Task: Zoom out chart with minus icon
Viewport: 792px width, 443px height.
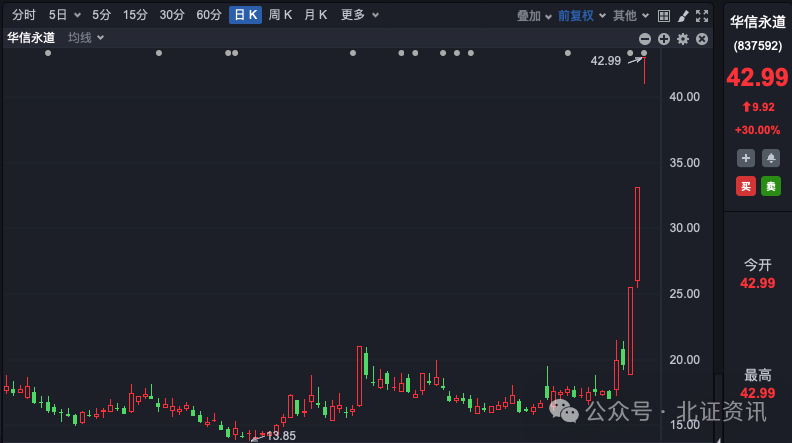Action: pyautogui.click(x=645, y=39)
